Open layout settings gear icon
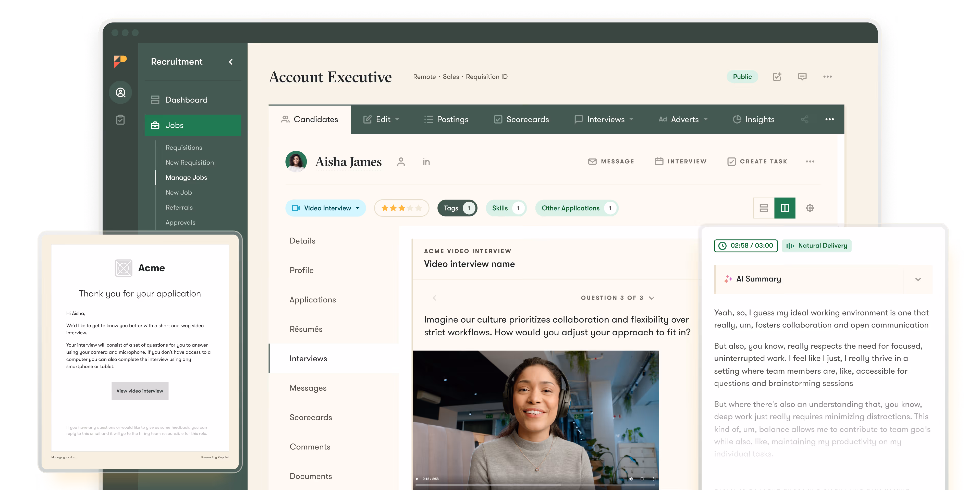Screen dimensions: 980x490 [810, 208]
